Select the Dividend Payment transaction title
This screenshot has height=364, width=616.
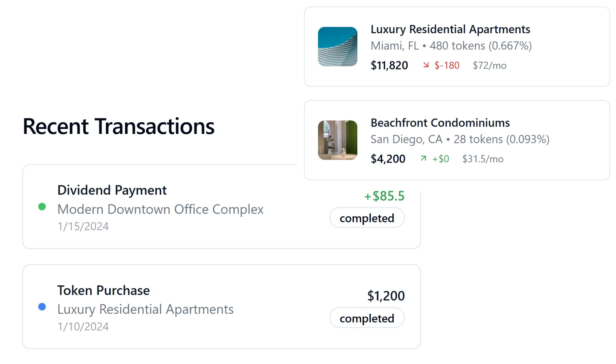pos(112,190)
